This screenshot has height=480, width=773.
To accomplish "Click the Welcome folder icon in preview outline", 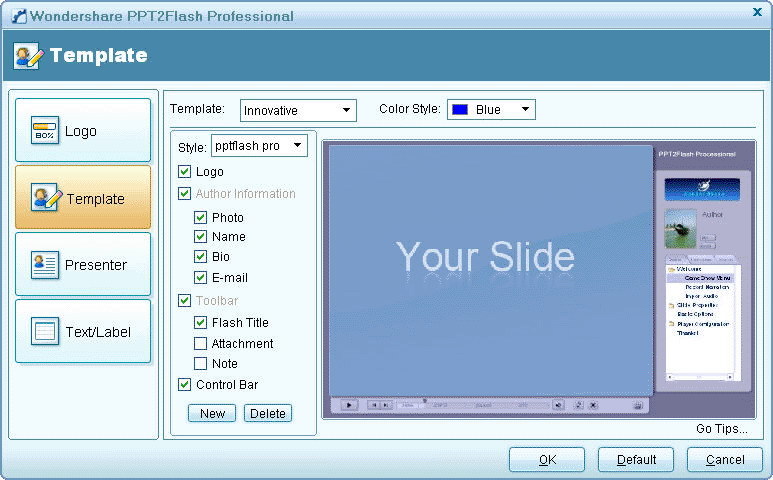I will (x=671, y=270).
